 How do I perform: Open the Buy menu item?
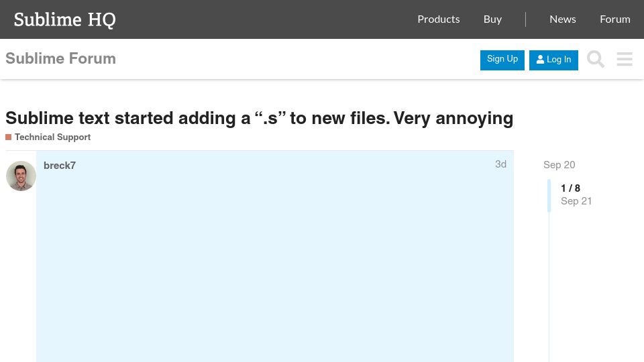492,19
